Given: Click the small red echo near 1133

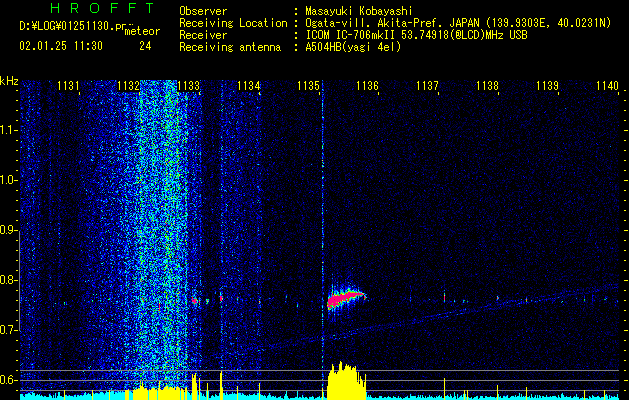Looking at the screenshot, I should 195,300.
